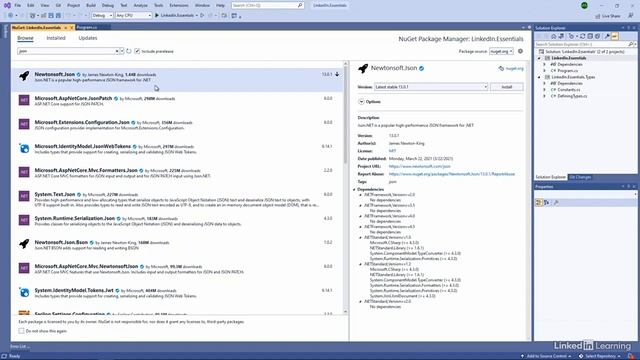Switch to the Updates tab
Viewport: 640px width, 360px height.
[x=88, y=38]
